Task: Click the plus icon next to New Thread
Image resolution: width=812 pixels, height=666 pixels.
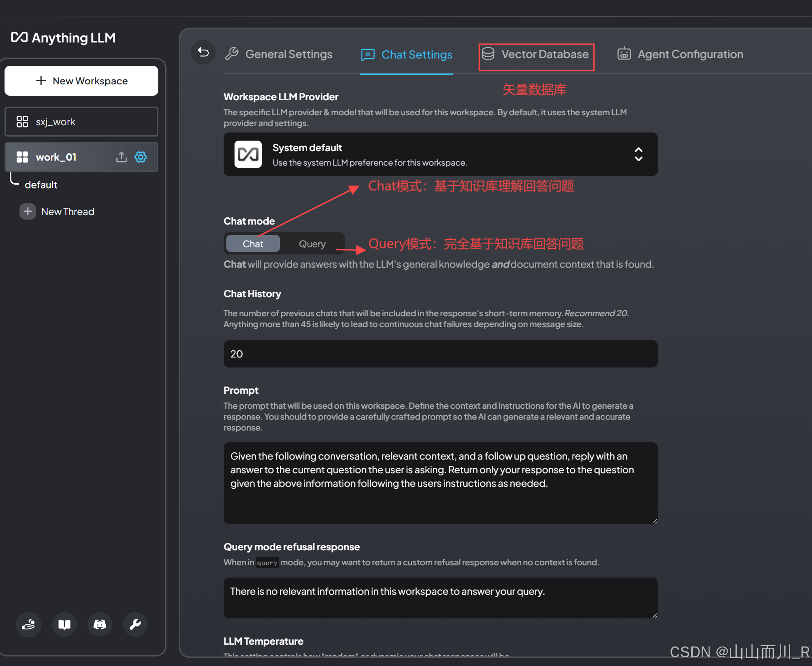Action: (x=28, y=211)
